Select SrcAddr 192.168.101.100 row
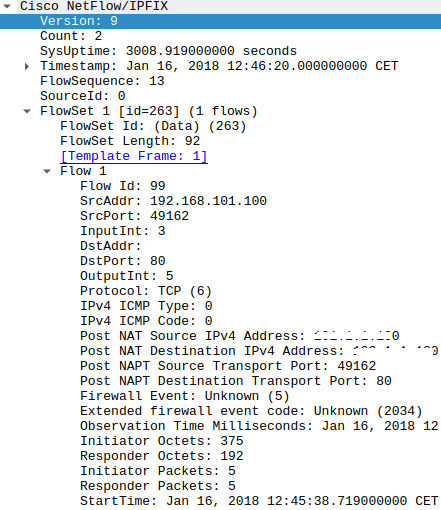Viewport: 441px width, 510px height. click(x=220, y=201)
